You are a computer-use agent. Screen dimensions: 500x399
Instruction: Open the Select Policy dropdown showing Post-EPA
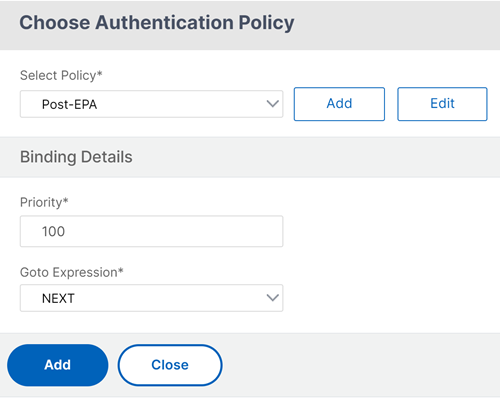click(151, 104)
